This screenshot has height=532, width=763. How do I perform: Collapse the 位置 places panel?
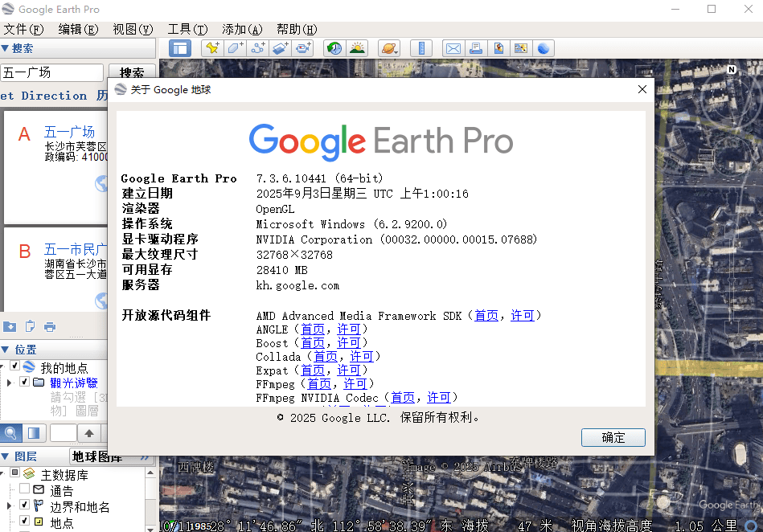[6, 349]
